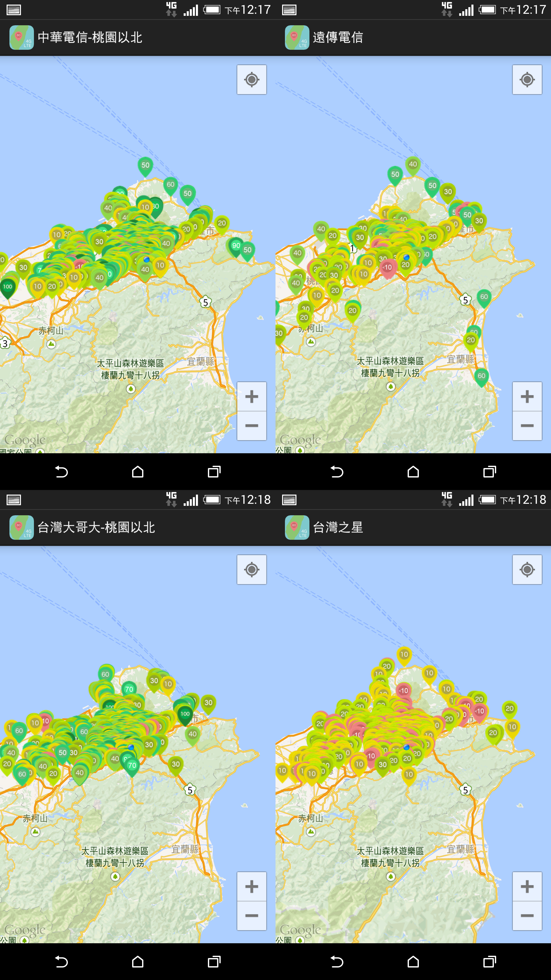Tap the 4G LTE app icon beside 台灣之星
The image size is (551, 980).
tap(297, 527)
